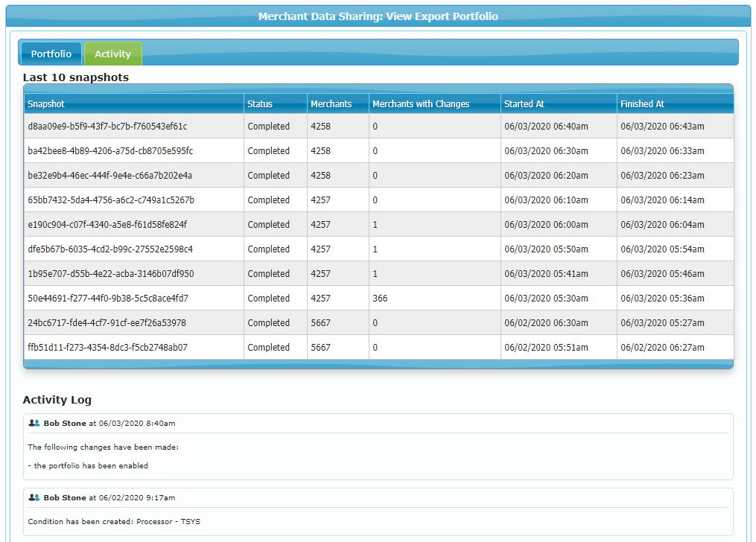The width and height of the screenshot is (756, 542).
Task: Select snapshot be32e9b4-46ec-444f-9e4e-c66a7b202e4a
Action: pyautogui.click(x=110, y=176)
